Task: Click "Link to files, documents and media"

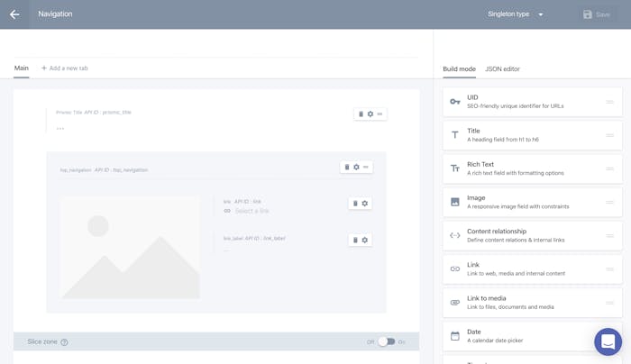Action: tap(510, 307)
